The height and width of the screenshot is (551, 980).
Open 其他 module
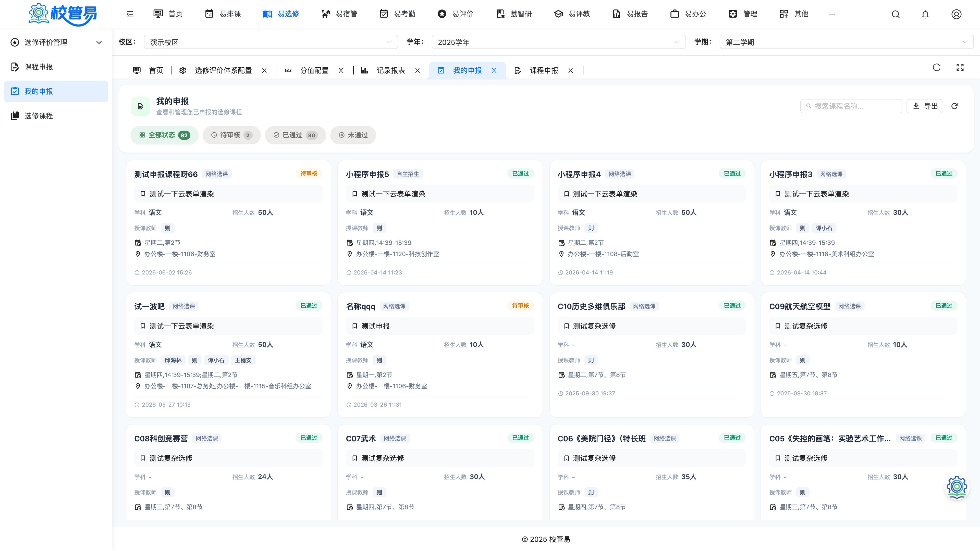coord(794,14)
